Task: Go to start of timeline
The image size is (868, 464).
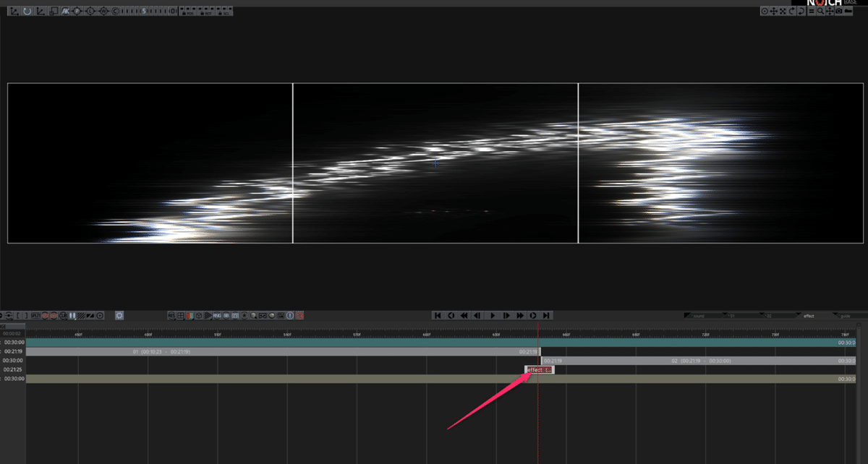Action: click(438, 315)
